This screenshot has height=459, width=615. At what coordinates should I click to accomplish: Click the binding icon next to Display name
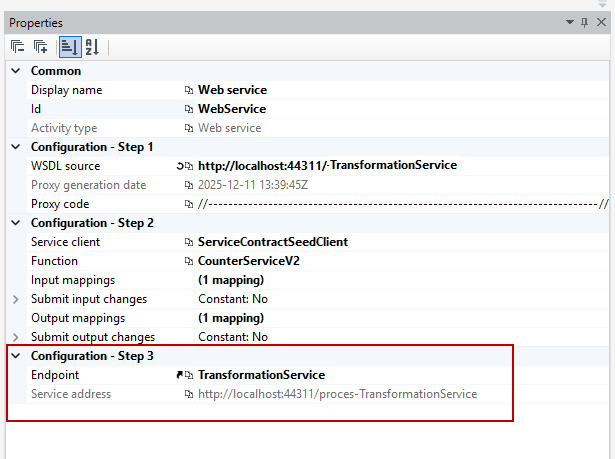click(x=189, y=90)
